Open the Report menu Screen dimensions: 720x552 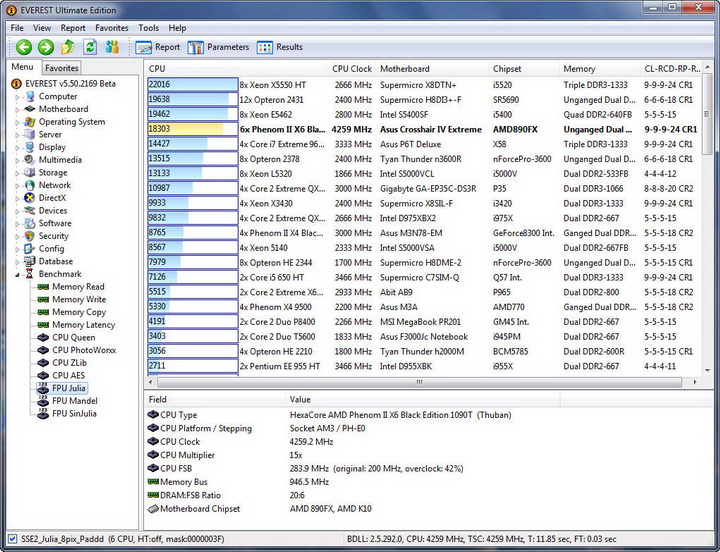click(x=73, y=28)
